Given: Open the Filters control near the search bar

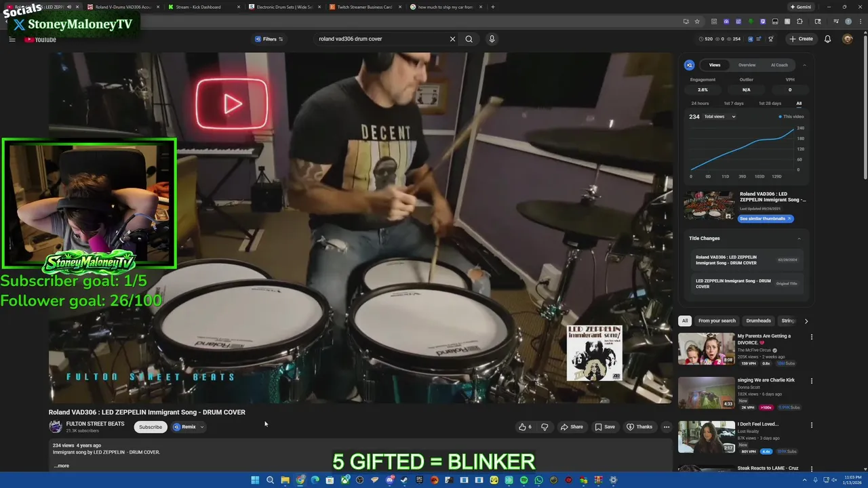Looking at the screenshot, I should (x=269, y=39).
